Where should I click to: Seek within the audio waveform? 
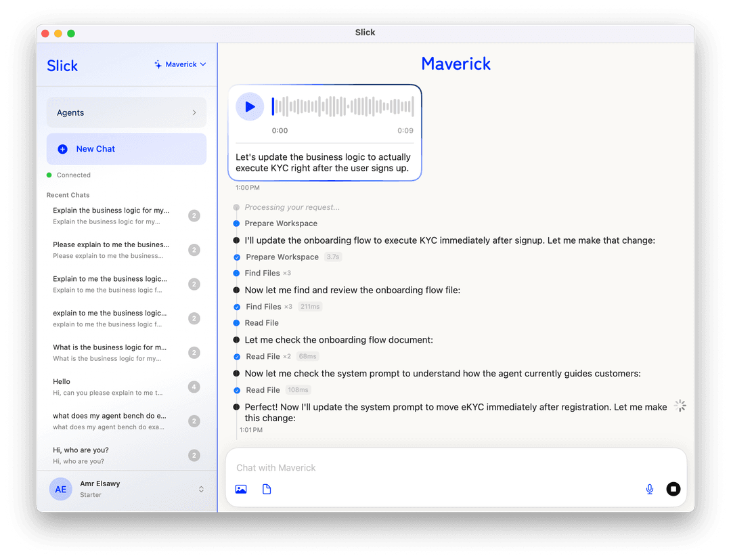click(x=343, y=107)
